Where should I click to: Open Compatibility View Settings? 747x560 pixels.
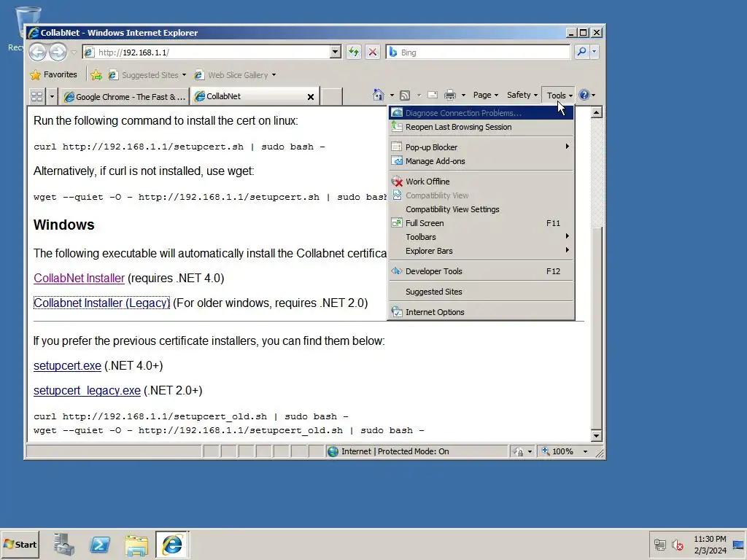tap(481, 209)
